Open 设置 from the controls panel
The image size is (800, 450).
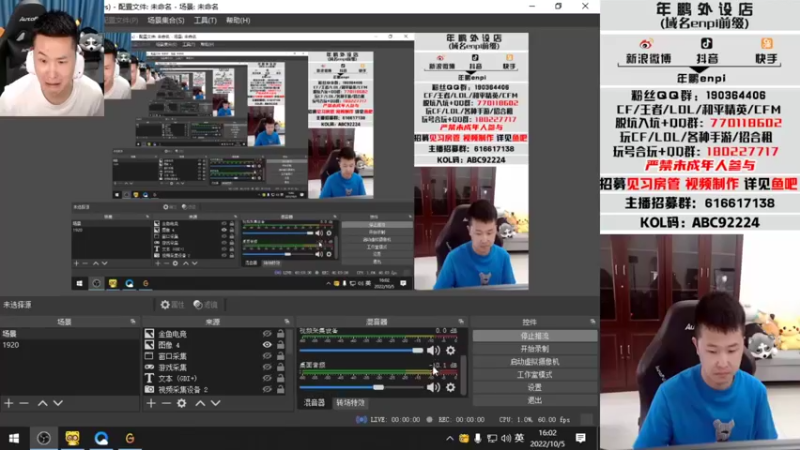coord(535,387)
